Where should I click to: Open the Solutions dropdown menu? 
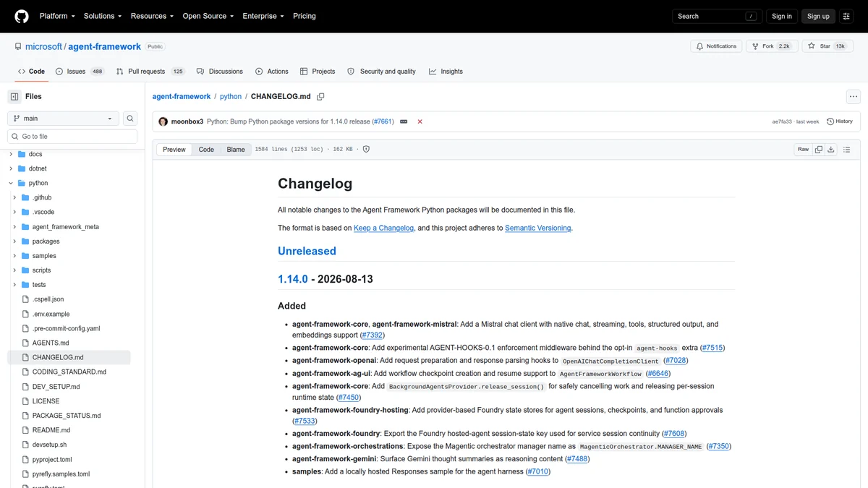(103, 16)
